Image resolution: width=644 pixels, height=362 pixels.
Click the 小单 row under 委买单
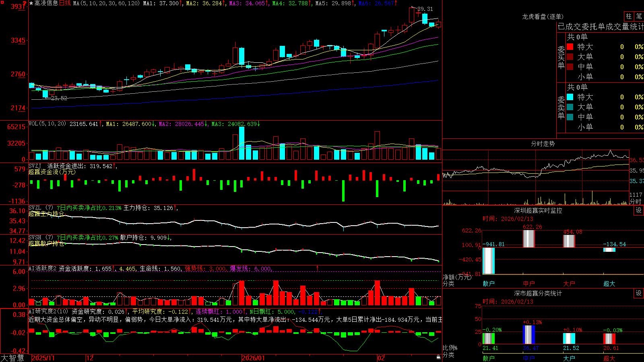coord(605,77)
